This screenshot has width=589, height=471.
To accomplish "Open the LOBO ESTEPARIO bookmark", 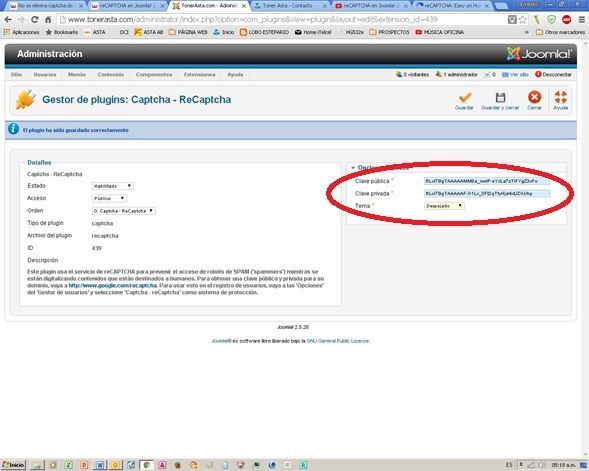I will (264, 32).
